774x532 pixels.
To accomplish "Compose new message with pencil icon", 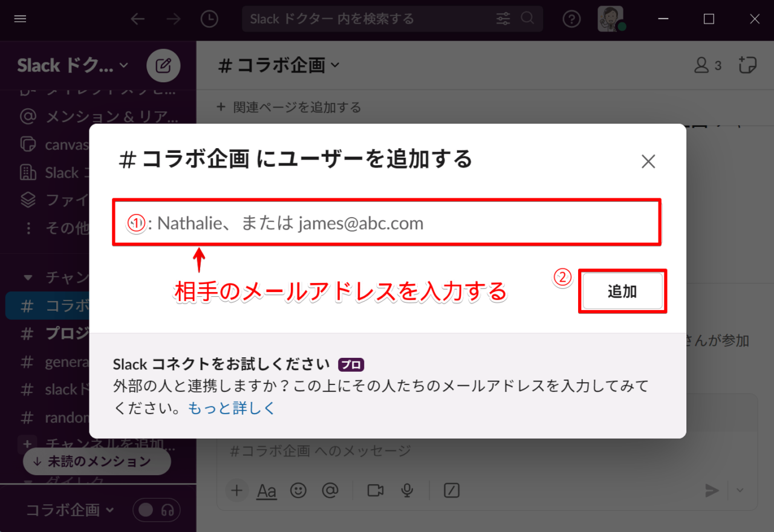I will (163, 65).
